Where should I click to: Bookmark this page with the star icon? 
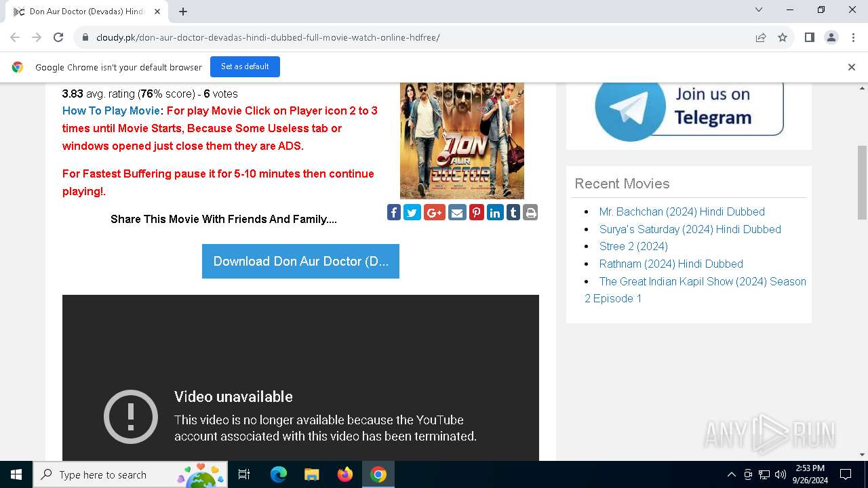pyautogui.click(x=783, y=37)
